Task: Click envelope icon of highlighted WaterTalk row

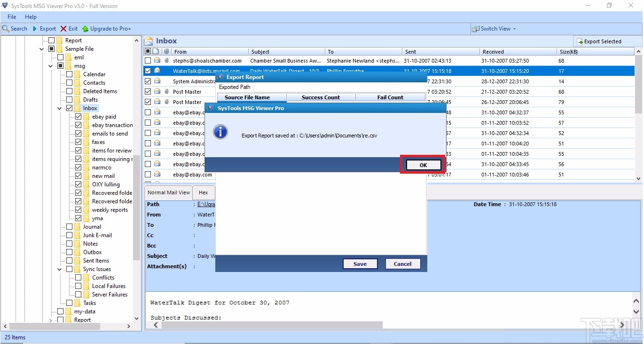Action: pyautogui.click(x=157, y=71)
